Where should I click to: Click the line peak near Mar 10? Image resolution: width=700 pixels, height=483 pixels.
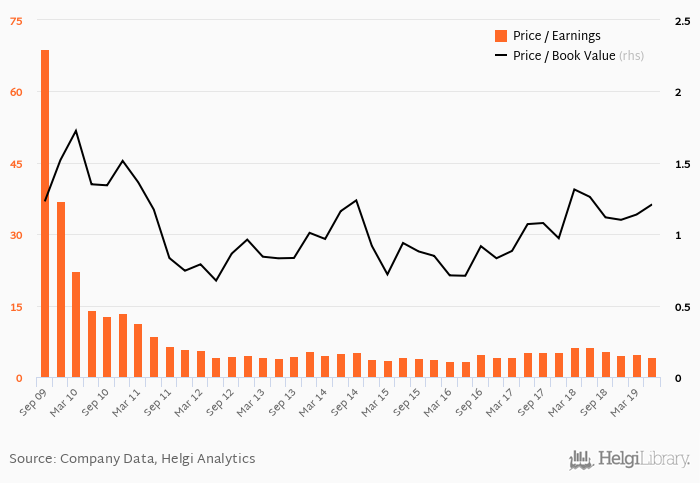[x=76, y=130]
